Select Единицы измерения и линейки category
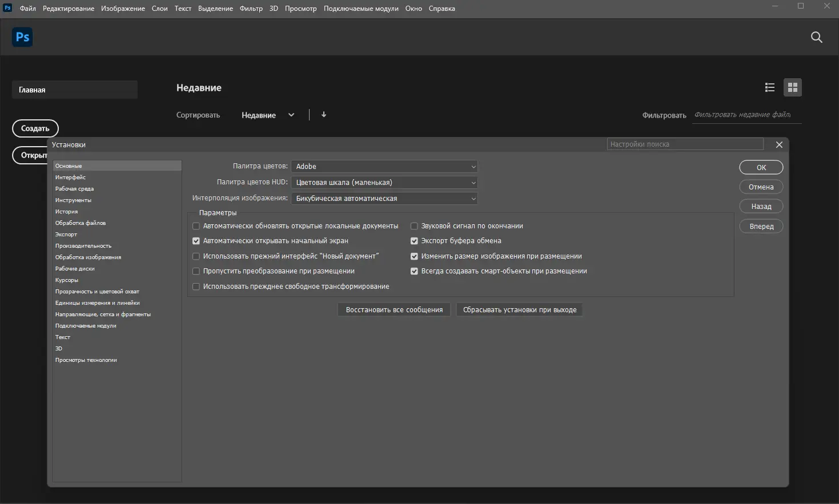 pyautogui.click(x=117, y=303)
